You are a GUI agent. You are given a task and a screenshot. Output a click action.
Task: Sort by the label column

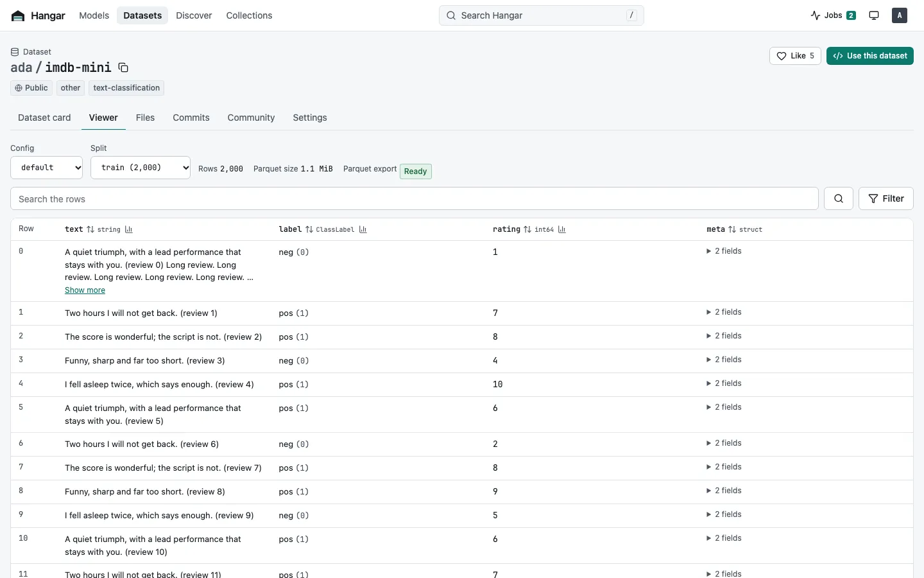coord(309,229)
